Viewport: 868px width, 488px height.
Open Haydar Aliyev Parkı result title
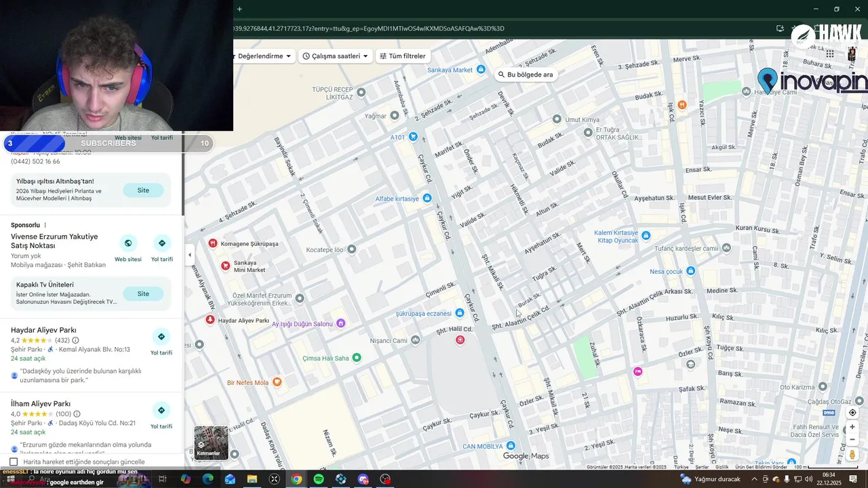[x=43, y=330]
